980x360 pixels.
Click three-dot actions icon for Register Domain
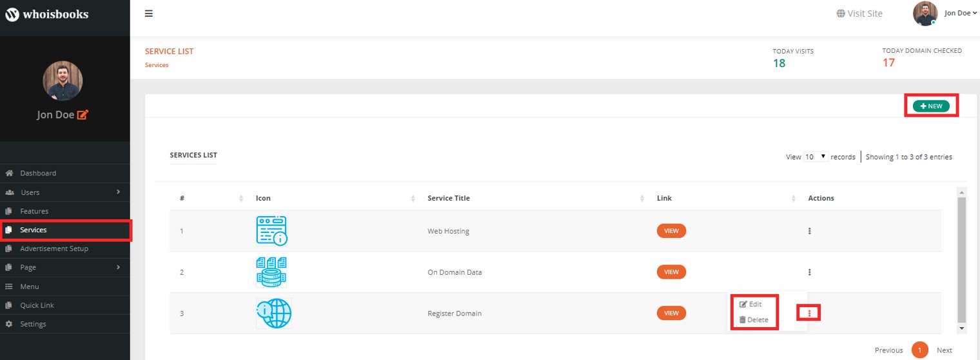(x=809, y=313)
